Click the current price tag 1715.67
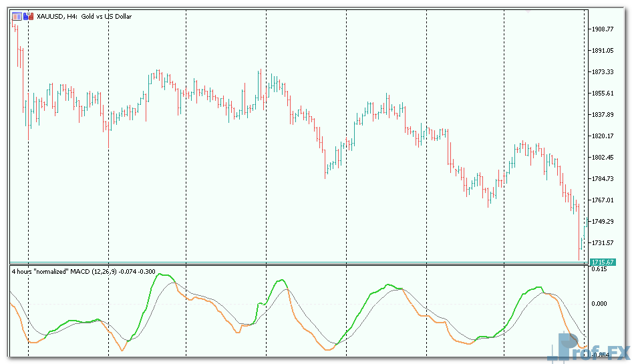The image size is (632, 364). [603, 263]
